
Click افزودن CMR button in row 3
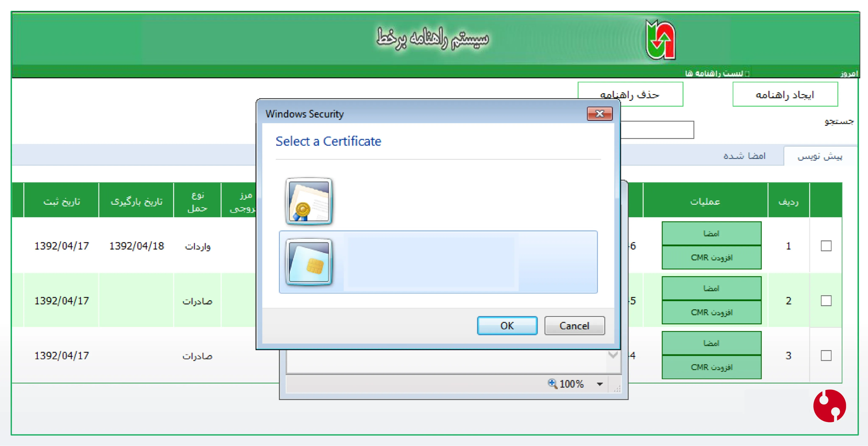coord(711,367)
